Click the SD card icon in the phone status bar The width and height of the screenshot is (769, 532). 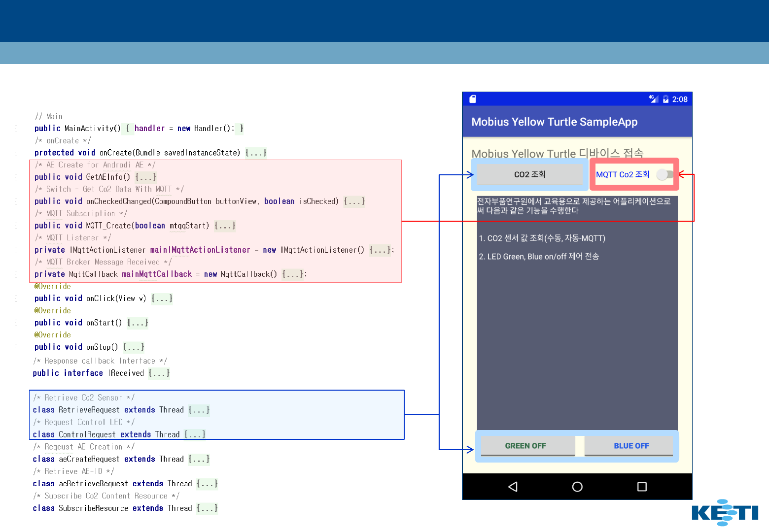pos(472,99)
